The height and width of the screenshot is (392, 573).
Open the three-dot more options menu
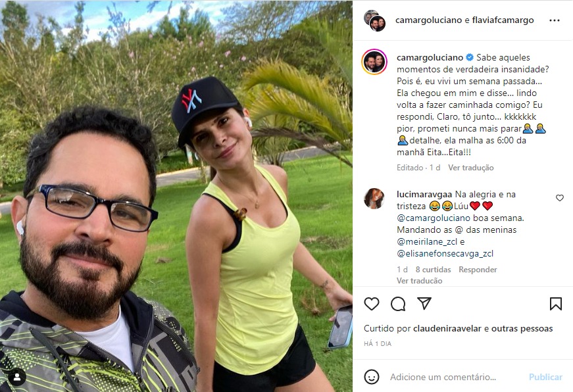click(x=555, y=20)
